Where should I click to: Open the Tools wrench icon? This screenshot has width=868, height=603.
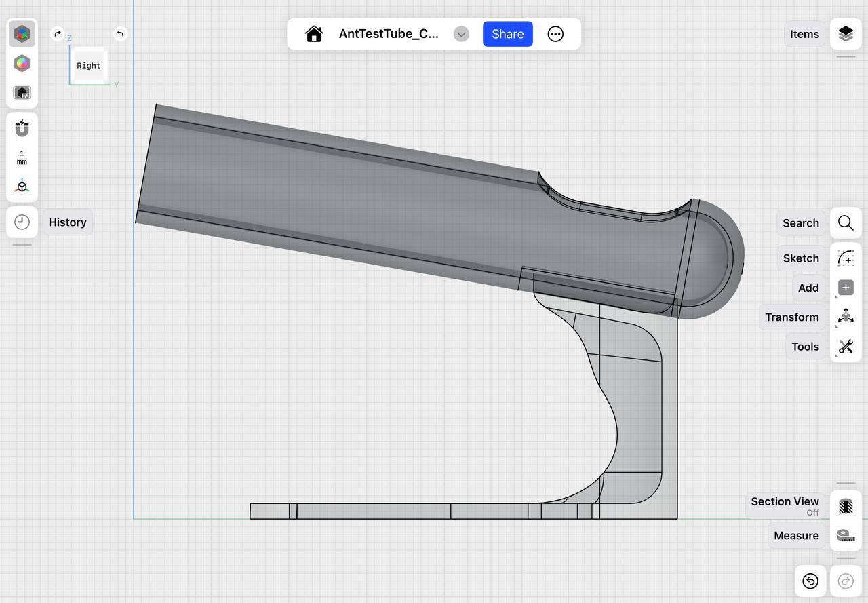[x=845, y=347]
